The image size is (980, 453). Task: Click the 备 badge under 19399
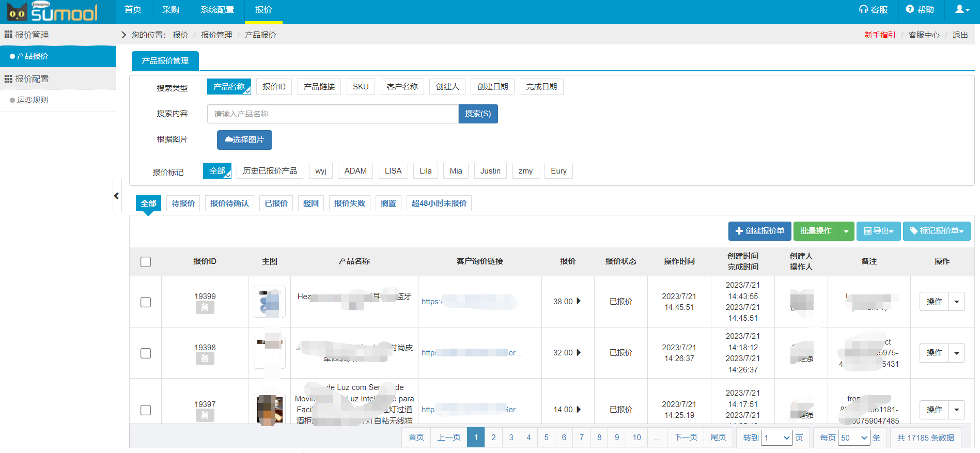pyautogui.click(x=205, y=307)
